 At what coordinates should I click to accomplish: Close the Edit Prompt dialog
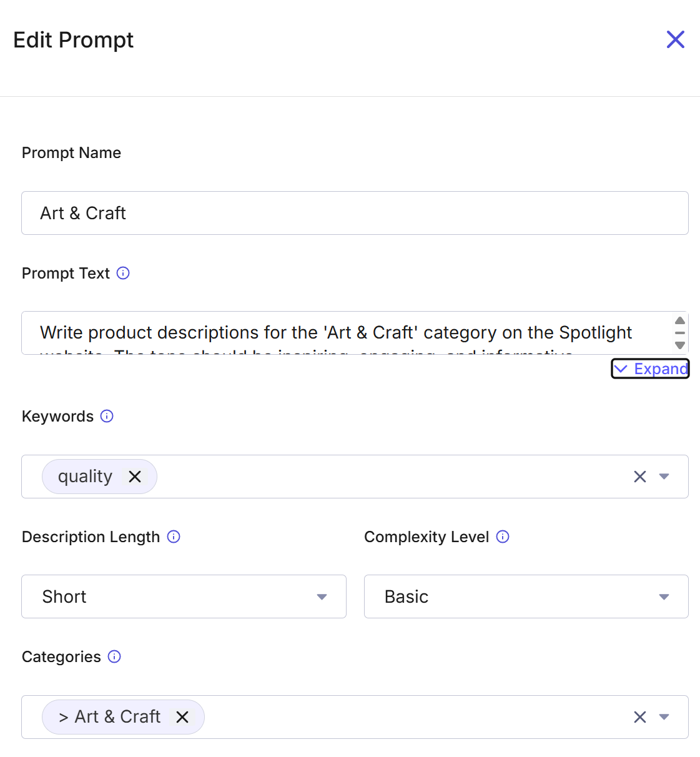coord(676,39)
